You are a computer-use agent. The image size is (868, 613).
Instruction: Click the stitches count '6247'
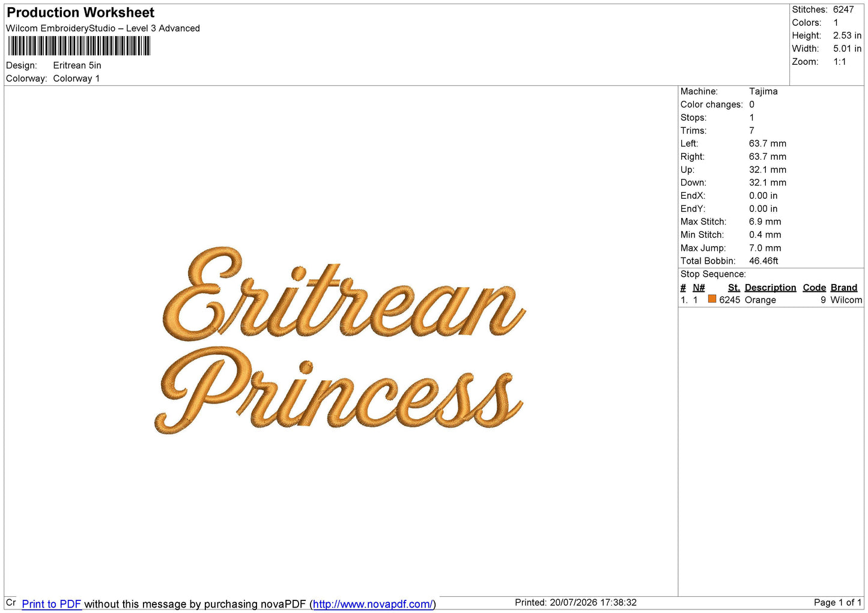(x=843, y=10)
